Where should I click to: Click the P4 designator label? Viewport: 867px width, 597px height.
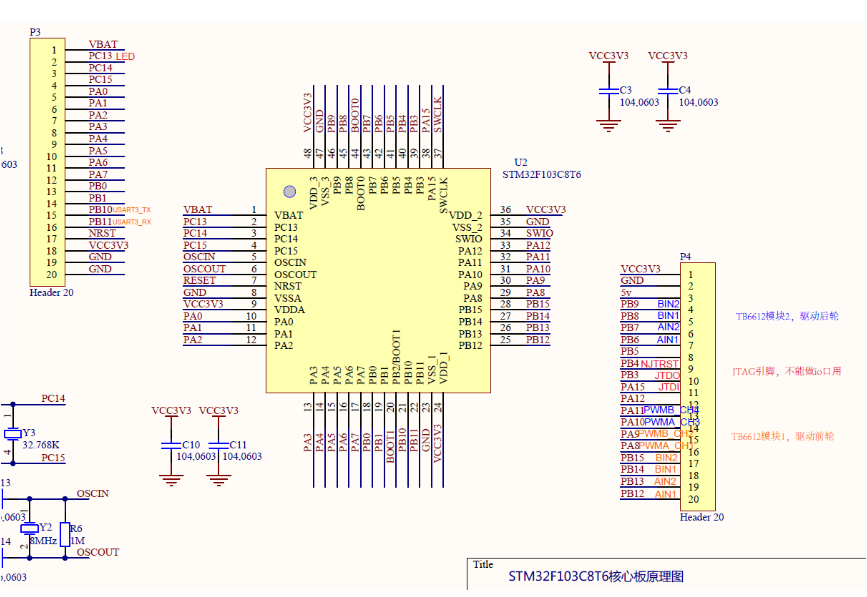[x=685, y=256]
